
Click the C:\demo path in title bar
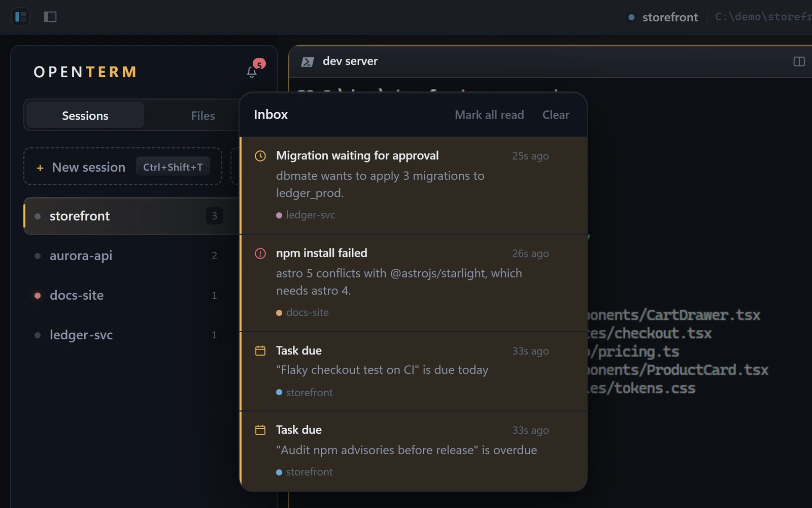(763, 17)
